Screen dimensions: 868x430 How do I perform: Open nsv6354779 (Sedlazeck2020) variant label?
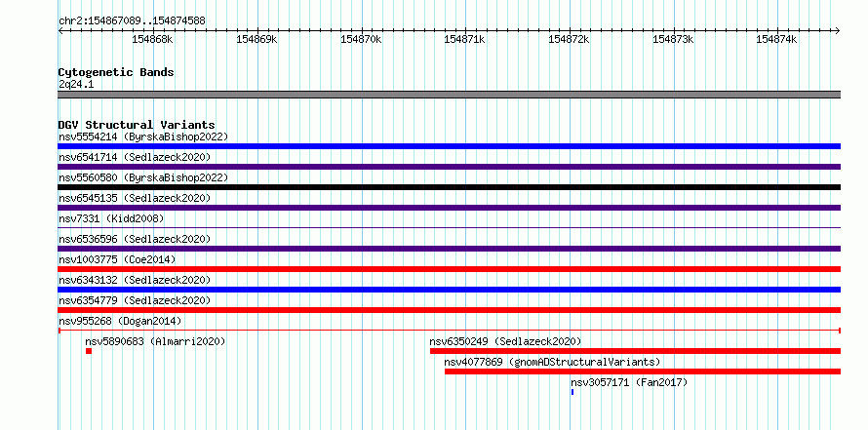pyautogui.click(x=135, y=300)
